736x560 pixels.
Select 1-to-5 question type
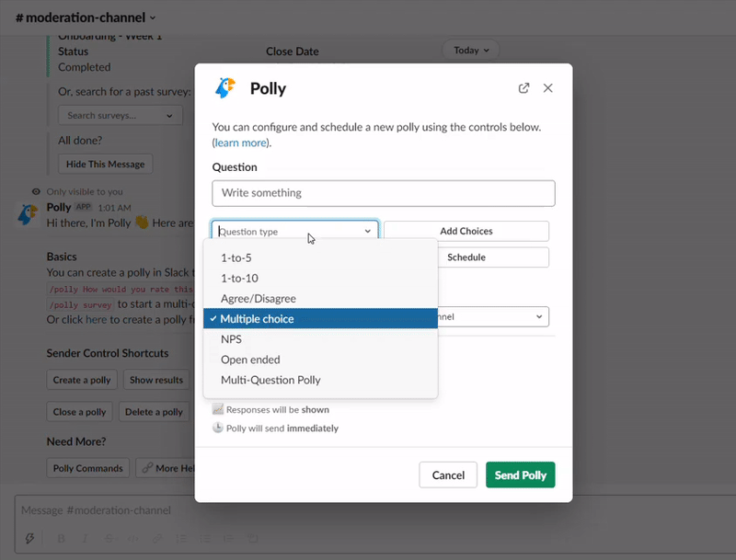click(320, 257)
